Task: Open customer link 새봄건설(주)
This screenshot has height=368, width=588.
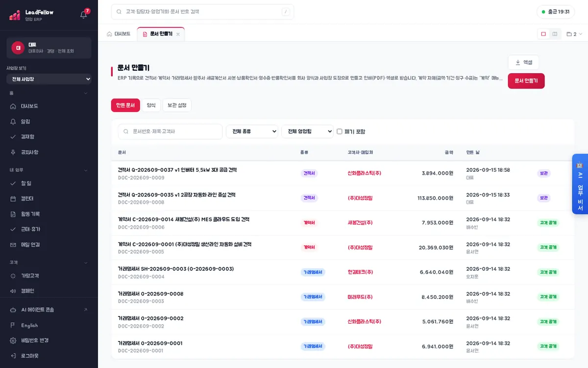Action: point(360,223)
